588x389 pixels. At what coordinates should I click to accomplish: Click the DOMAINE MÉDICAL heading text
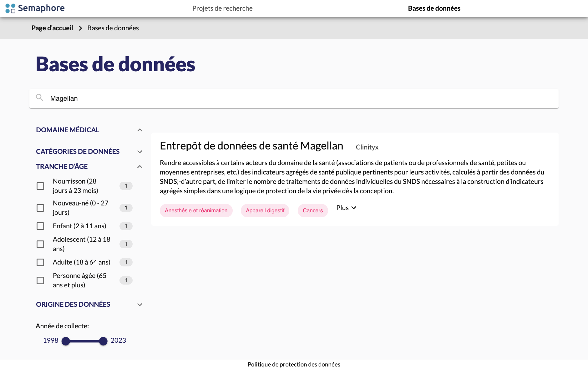(x=68, y=130)
